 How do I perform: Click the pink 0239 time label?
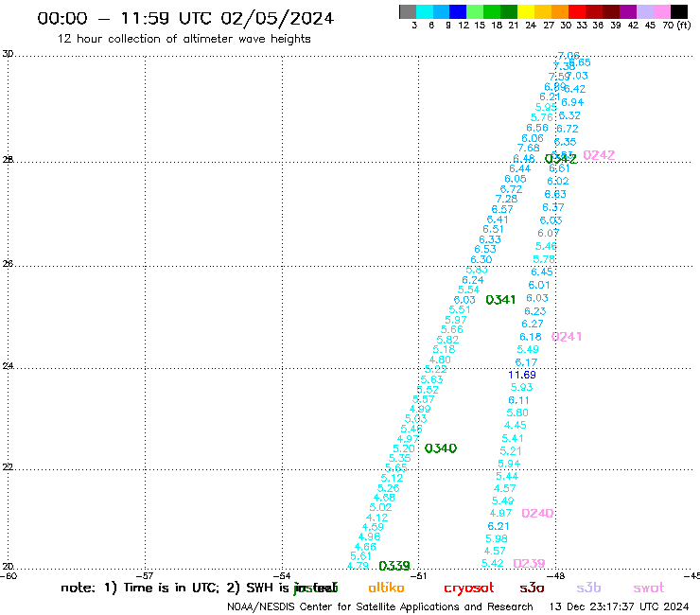tap(529, 563)
